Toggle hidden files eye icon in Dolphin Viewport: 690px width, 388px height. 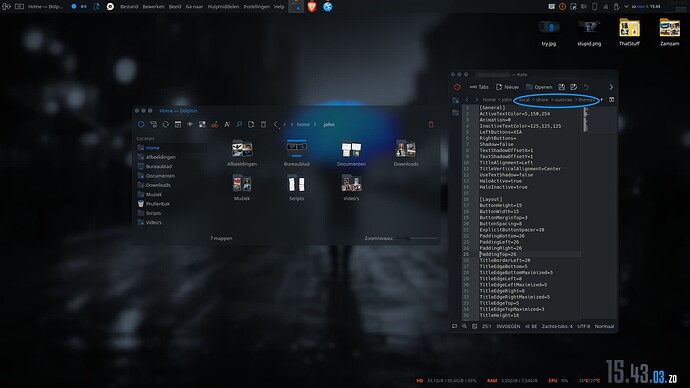(190, 124)
